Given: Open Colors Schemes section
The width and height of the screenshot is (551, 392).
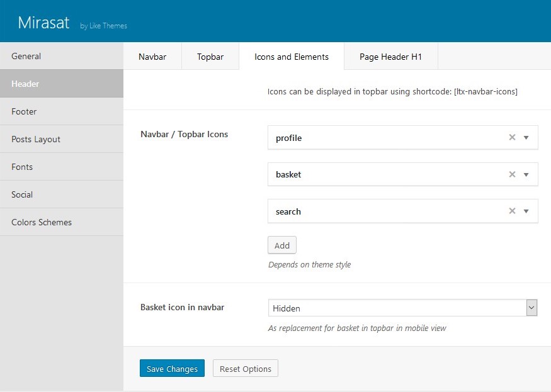Looking at the screenshot, I should 62,222.
